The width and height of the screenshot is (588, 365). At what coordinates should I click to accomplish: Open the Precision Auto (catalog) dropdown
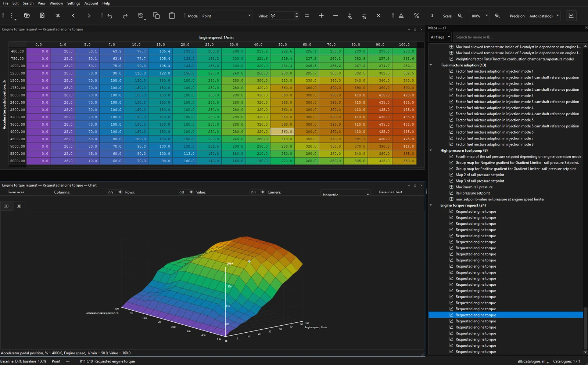point(544,16)
